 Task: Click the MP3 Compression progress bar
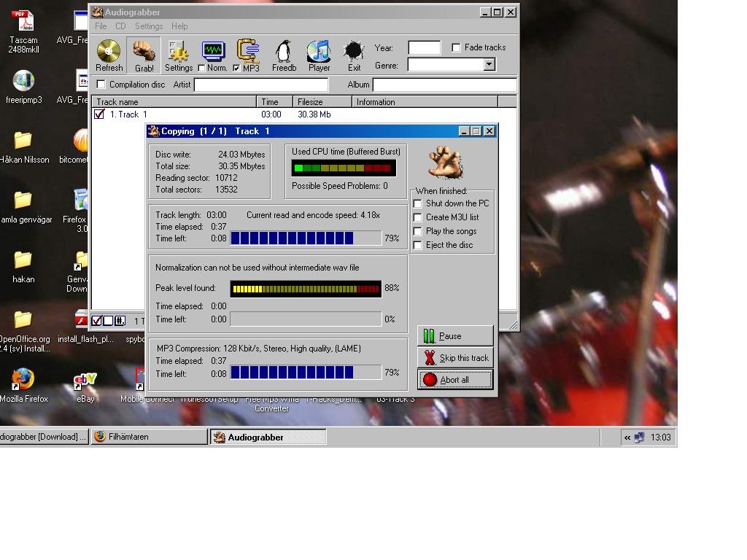pos(306,373)
